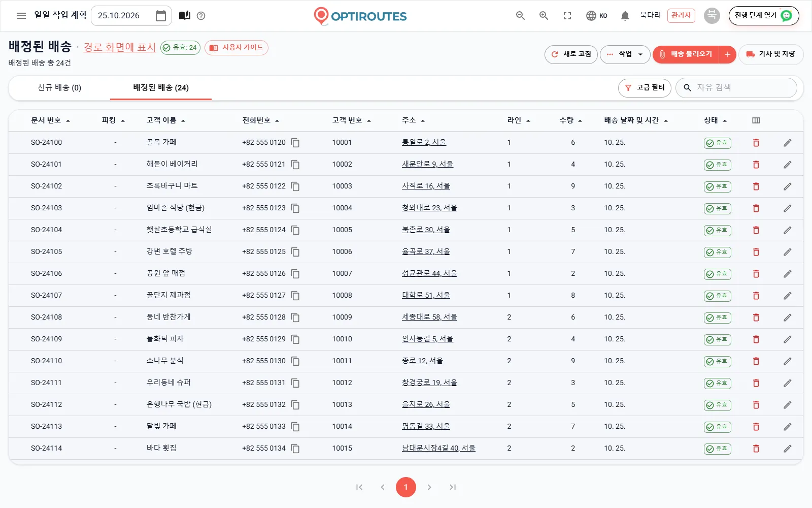Open 고급 필터 button

tap(645, 88)
